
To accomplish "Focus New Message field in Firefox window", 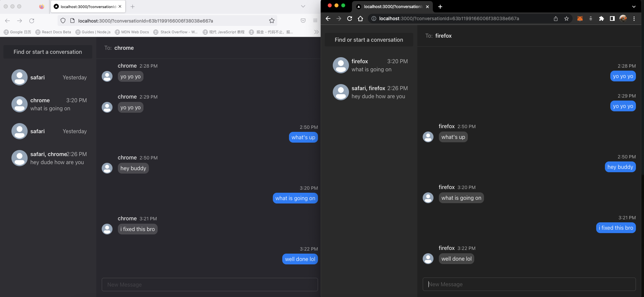I will (x=210, y=285).
